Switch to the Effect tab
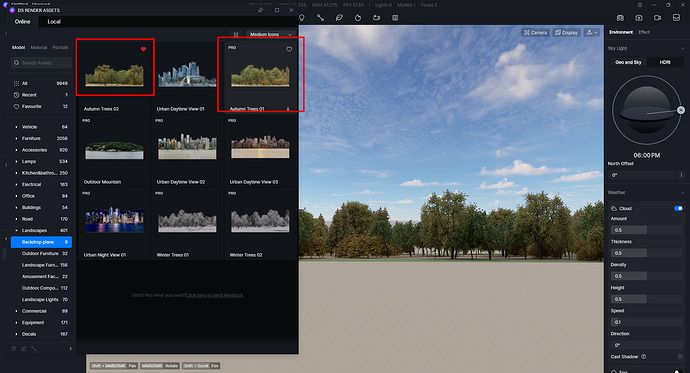Viewport: 690px width, 373px height. [x=644, y=32]
